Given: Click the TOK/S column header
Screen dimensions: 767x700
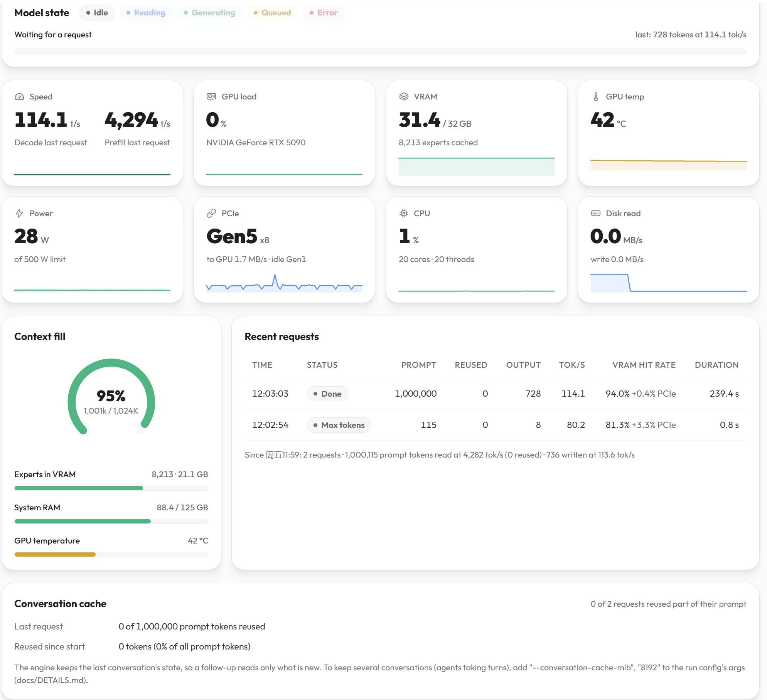Looking at the screenshot, I should click(572, 365).
